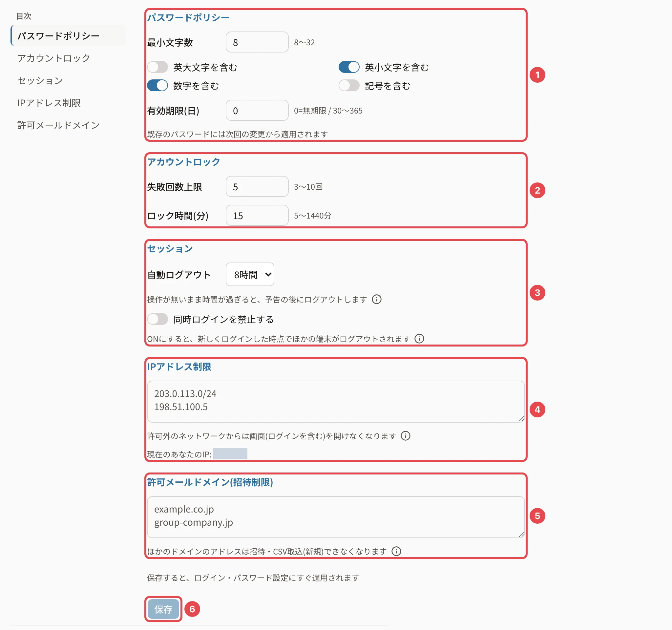
Task: Click info icon beside simultaneous login note
Action: [x=419, y=339]
